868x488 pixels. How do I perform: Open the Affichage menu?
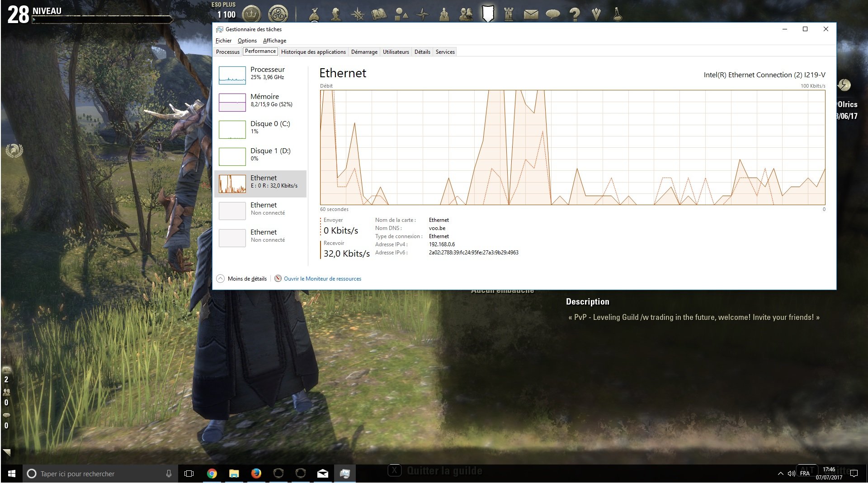[x=274, y=41]
